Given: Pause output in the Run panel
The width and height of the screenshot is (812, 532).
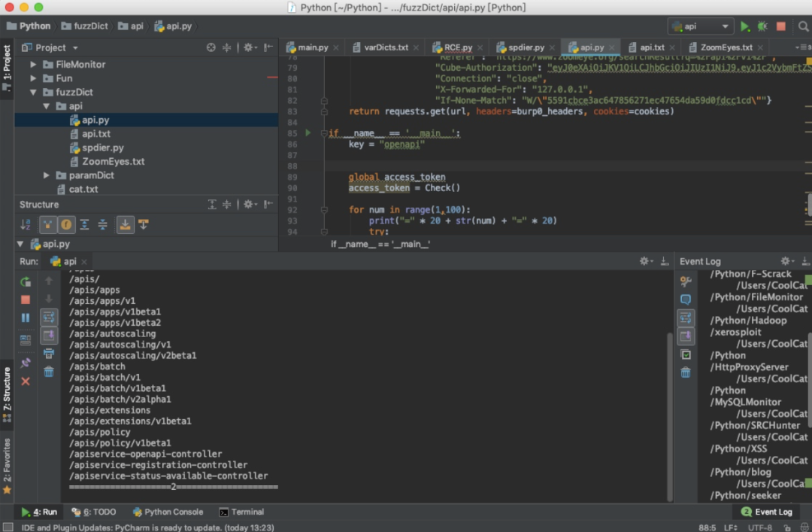Looking at the screenshot, I should (26, 318).
